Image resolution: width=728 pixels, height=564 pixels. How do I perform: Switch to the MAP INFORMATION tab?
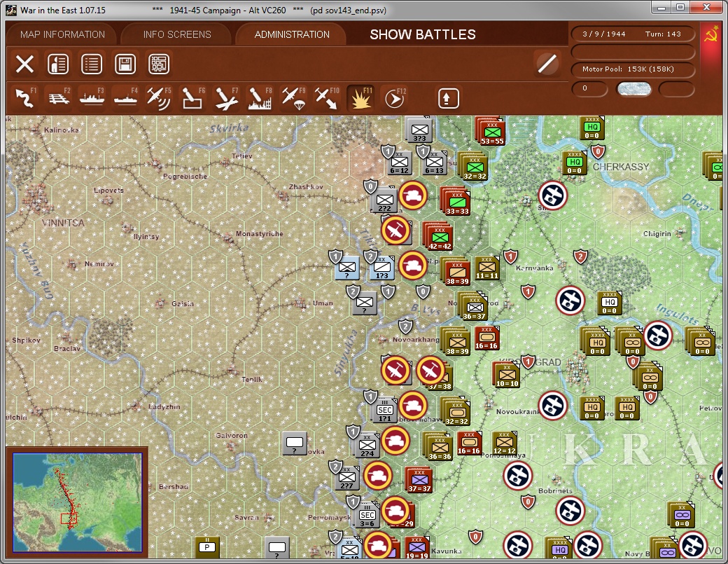[x=62, y=34]
